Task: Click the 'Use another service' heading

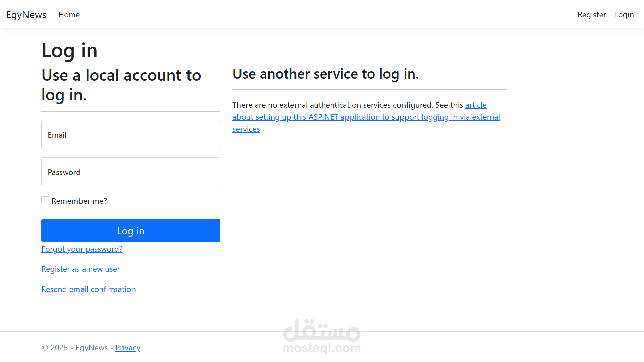Action: 326,74
